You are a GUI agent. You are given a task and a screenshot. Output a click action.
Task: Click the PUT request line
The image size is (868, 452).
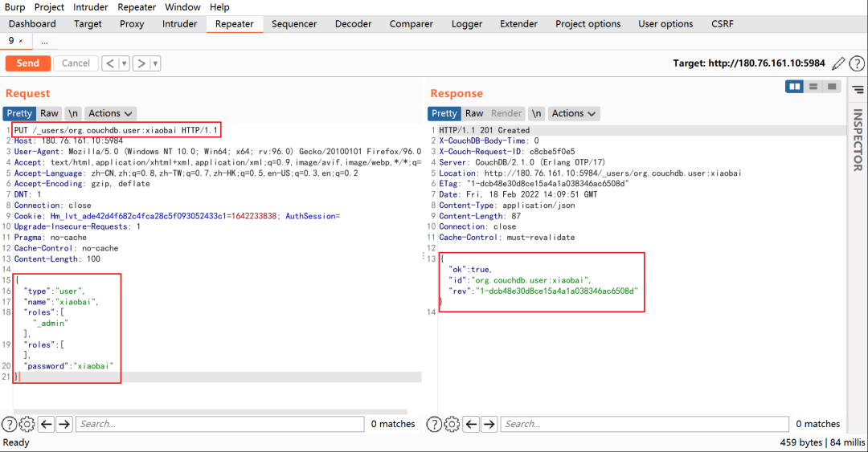pyautogui.click(x=117, y=131)
